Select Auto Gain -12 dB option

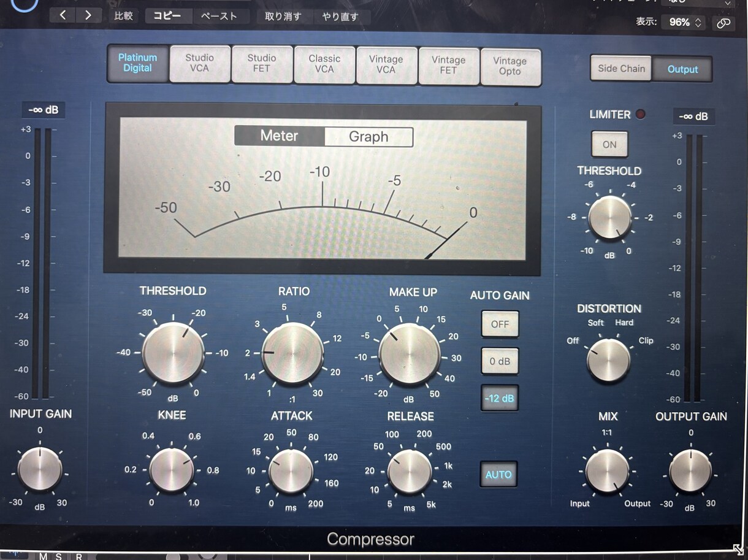500,398
